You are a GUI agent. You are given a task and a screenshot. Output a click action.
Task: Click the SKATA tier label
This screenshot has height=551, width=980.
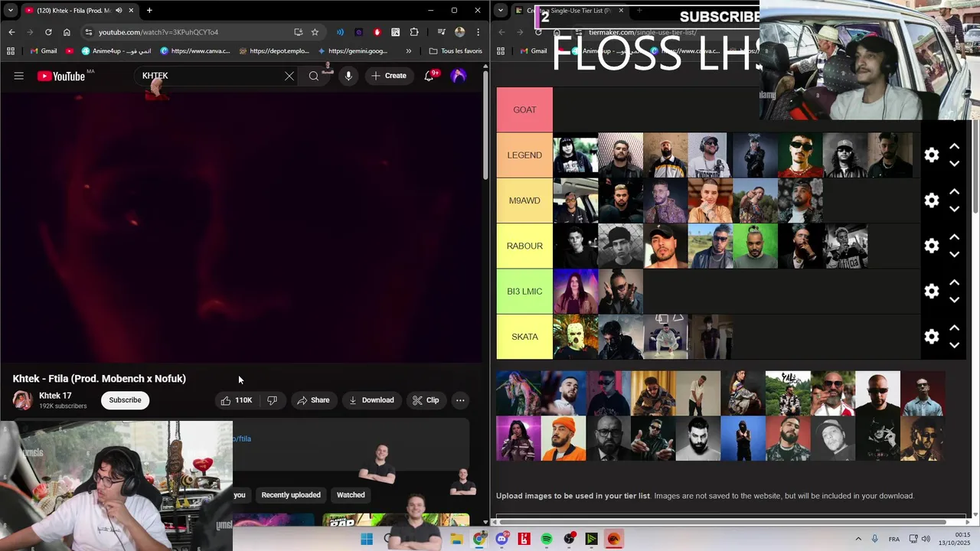(x=524, y=337)
